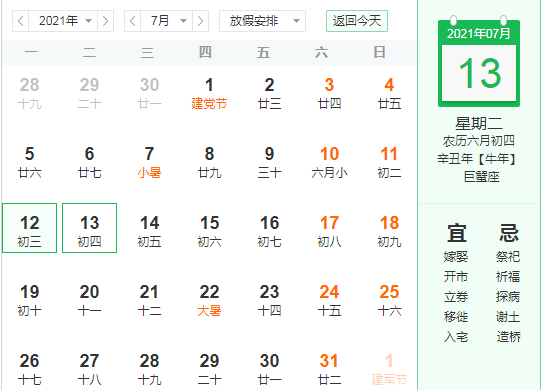Select July 25 十六
The image size is (541, 390).
click(x=389, y=300)
